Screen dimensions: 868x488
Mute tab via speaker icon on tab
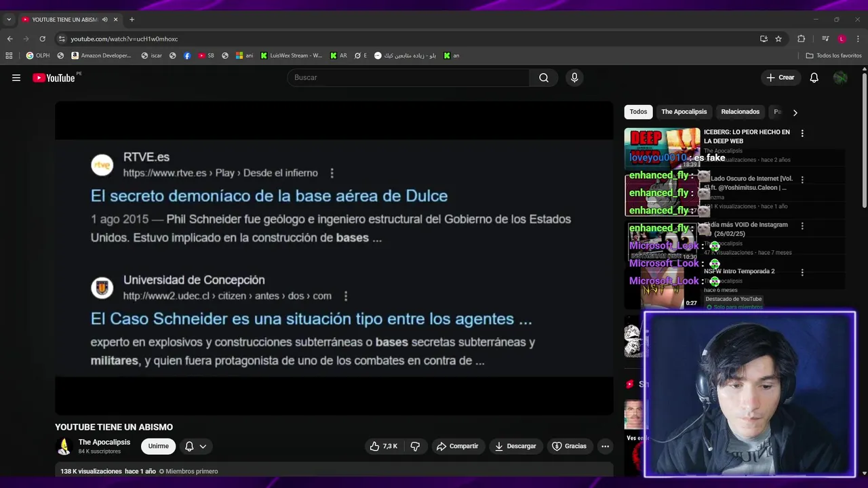(x=104, y=20)
